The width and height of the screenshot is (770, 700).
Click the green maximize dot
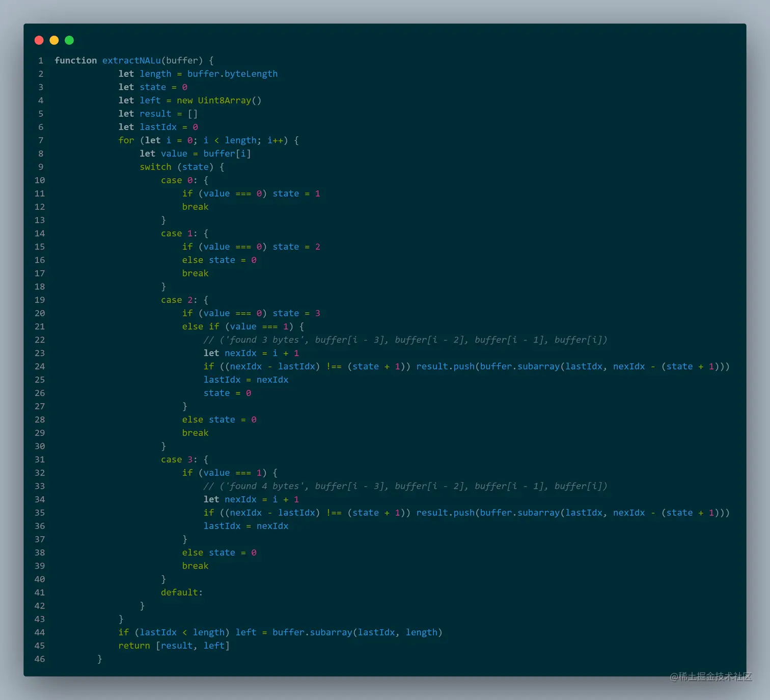[69, 40]
